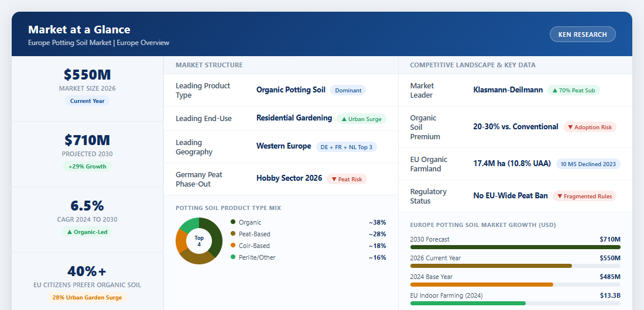Click the KEN RESEARCH button
This screenshot has width=644, height=310.
click(x=583, y=35)
